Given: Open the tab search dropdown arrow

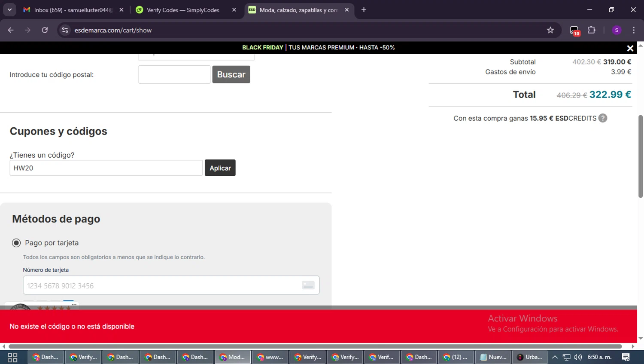Looking at the screenshot, I should (x=9, y=9).
